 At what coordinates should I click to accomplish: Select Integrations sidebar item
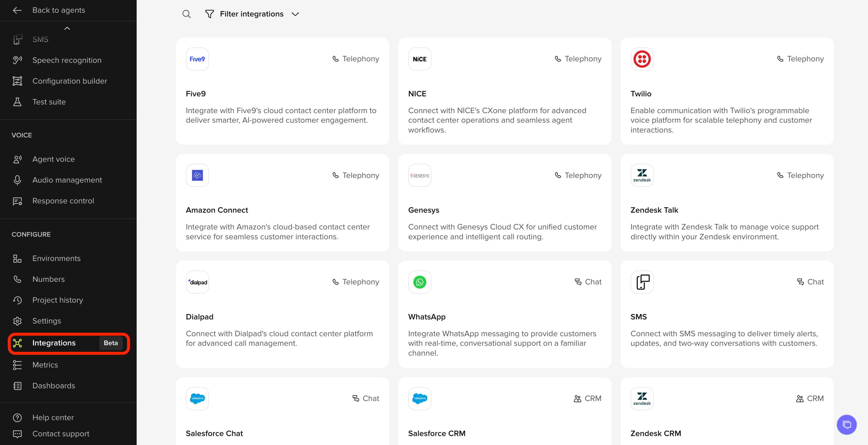(x=69, y=343)
